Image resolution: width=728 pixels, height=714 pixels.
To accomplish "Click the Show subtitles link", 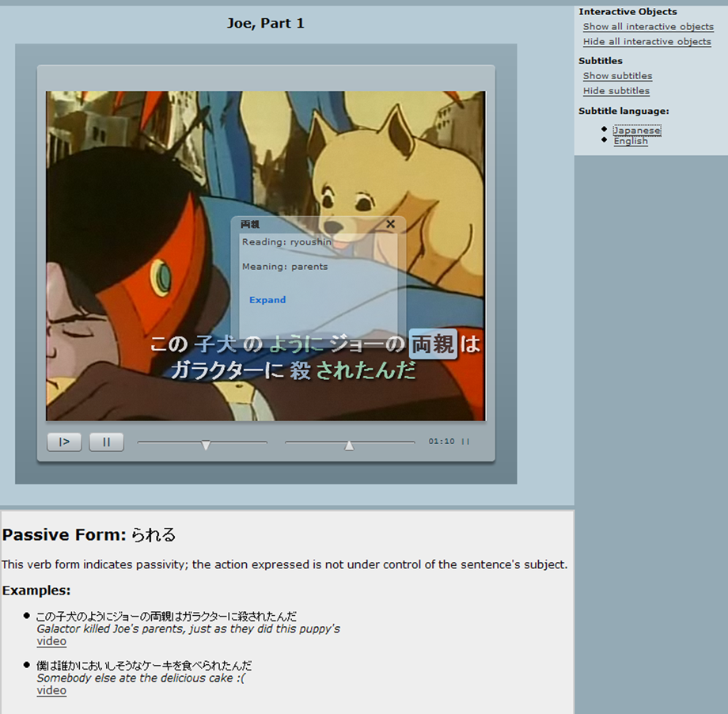I will pos(617,76).
